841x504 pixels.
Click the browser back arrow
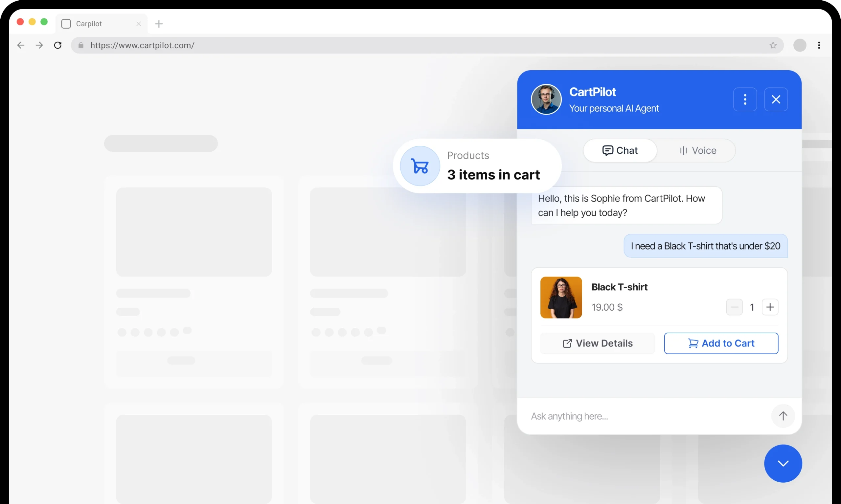[21, 45]
